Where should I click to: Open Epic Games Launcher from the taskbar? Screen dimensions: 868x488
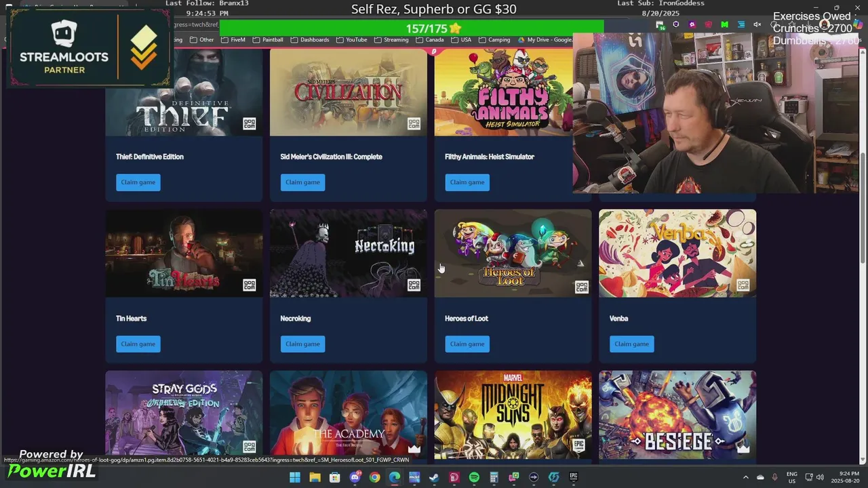[x=573, y=478]
